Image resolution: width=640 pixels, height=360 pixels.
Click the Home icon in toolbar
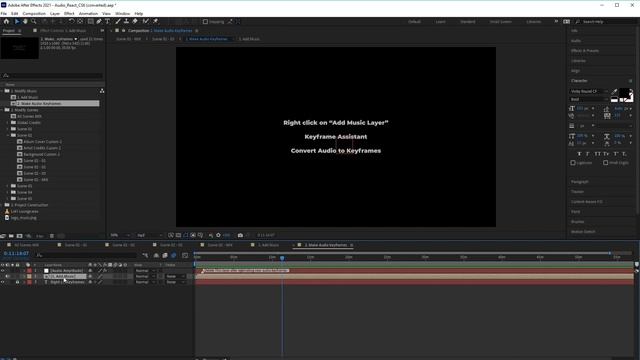tap(6, 21)
